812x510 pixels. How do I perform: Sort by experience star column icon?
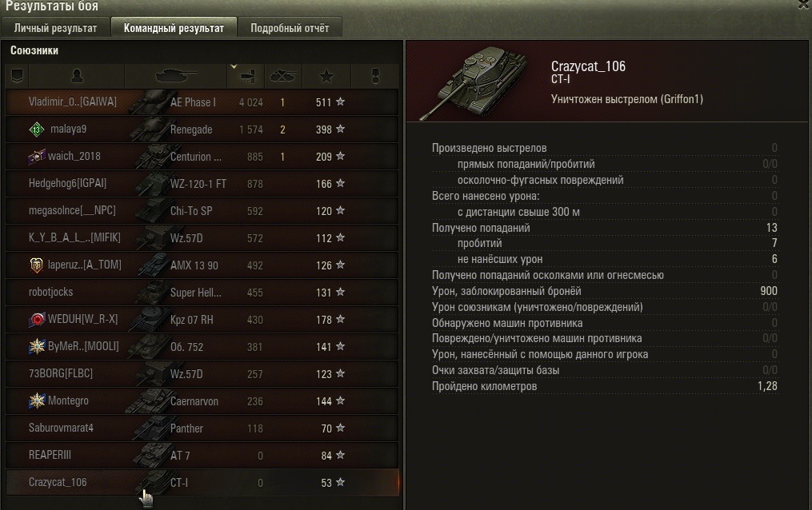pos(326,77)
